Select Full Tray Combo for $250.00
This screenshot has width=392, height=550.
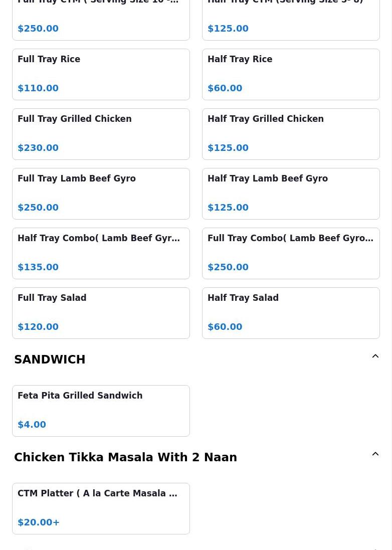291,253
